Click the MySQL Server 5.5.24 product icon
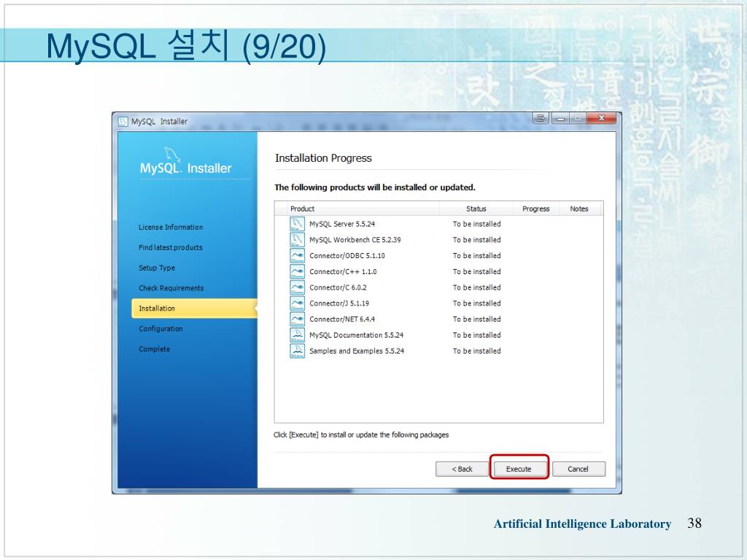The height and width of the screenshot is (560, 747). [298, 224]
